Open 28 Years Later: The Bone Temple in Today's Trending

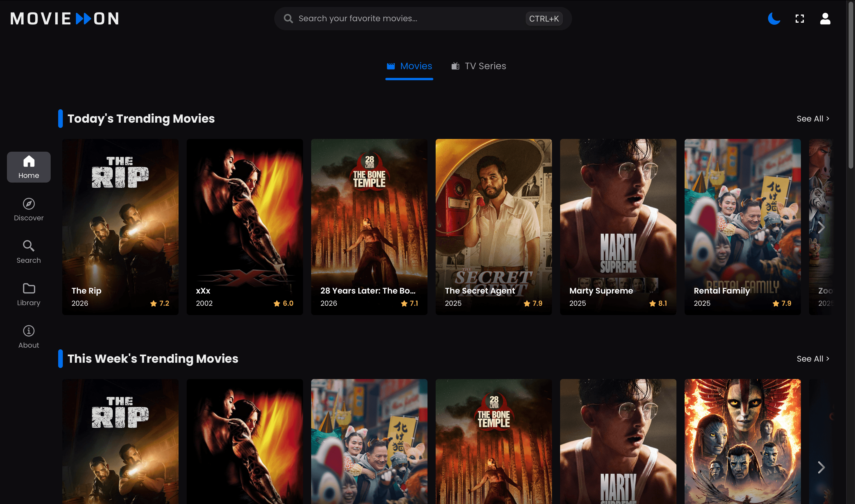tap(369, 226)
